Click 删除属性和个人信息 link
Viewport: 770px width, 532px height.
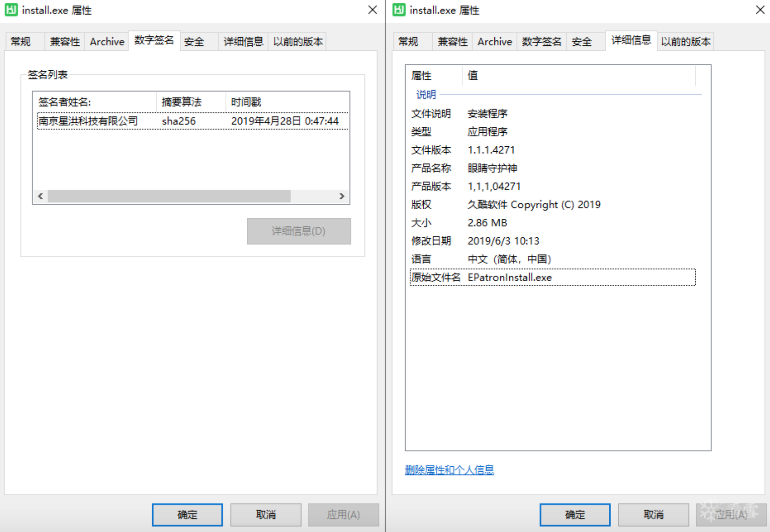449,470
